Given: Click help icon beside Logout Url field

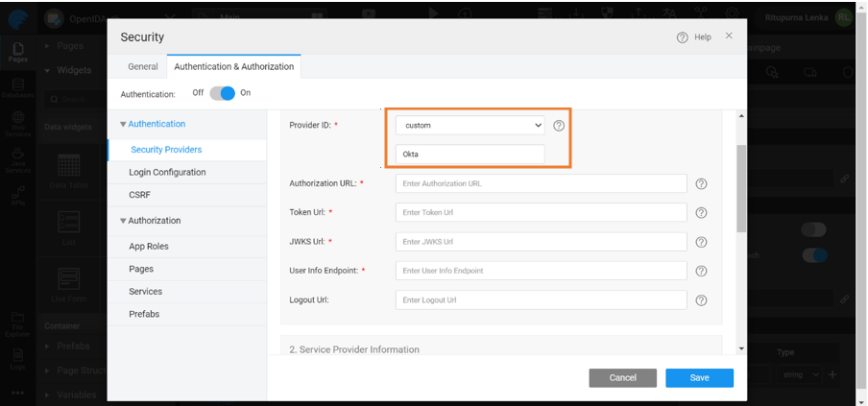Looking at the screenshot, I should point(701,300).
